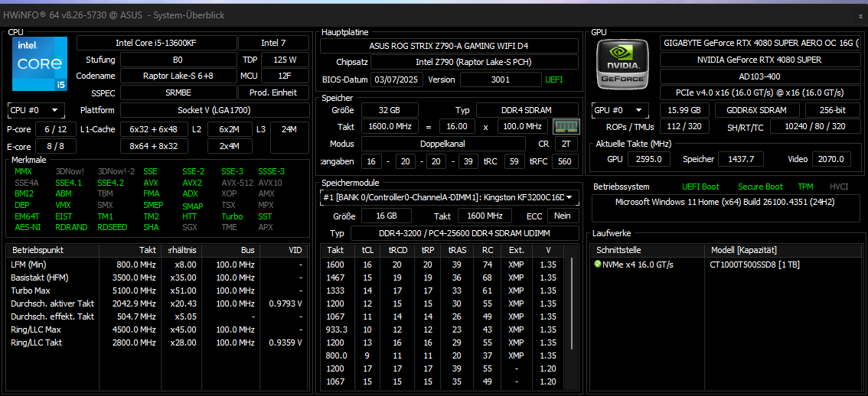Click the Intel Core i5-13600KF name field
868x396 pixels.
pos(156,43)
